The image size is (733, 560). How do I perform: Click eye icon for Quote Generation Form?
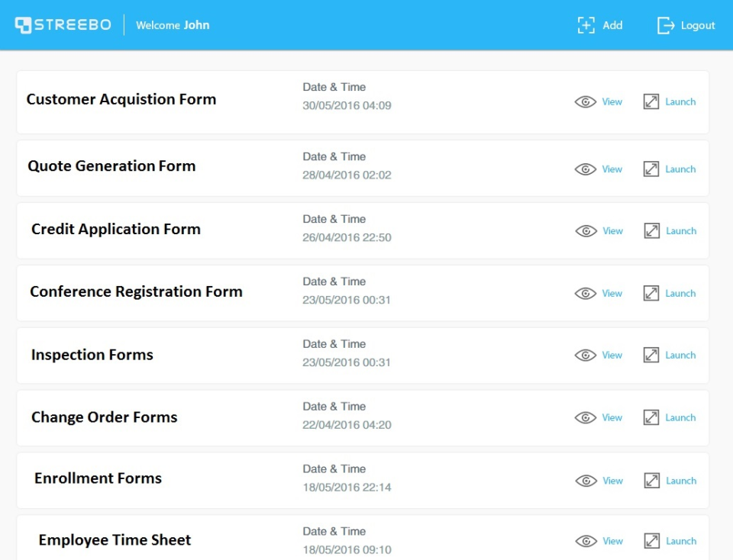586,169
